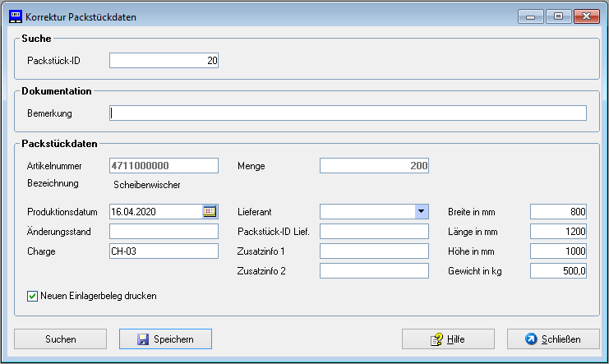The image size is (609, 364).
Task: Open the Produktionsdatum calendar picker icon
Action: pos(210,211)
